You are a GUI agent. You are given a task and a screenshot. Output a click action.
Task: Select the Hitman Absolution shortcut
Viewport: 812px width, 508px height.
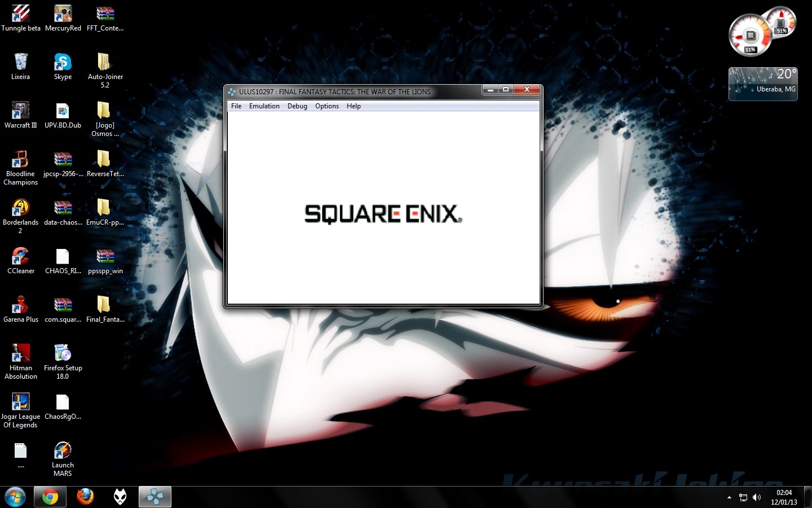point(20,354)
